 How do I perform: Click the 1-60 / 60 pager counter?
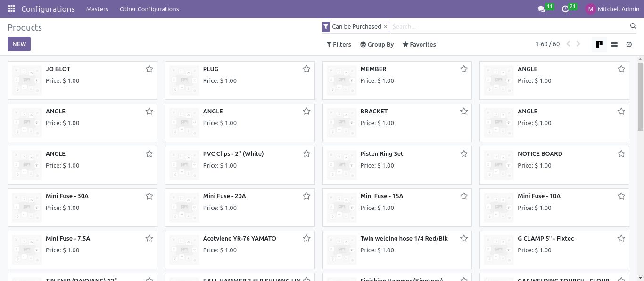tap(547, 44)
